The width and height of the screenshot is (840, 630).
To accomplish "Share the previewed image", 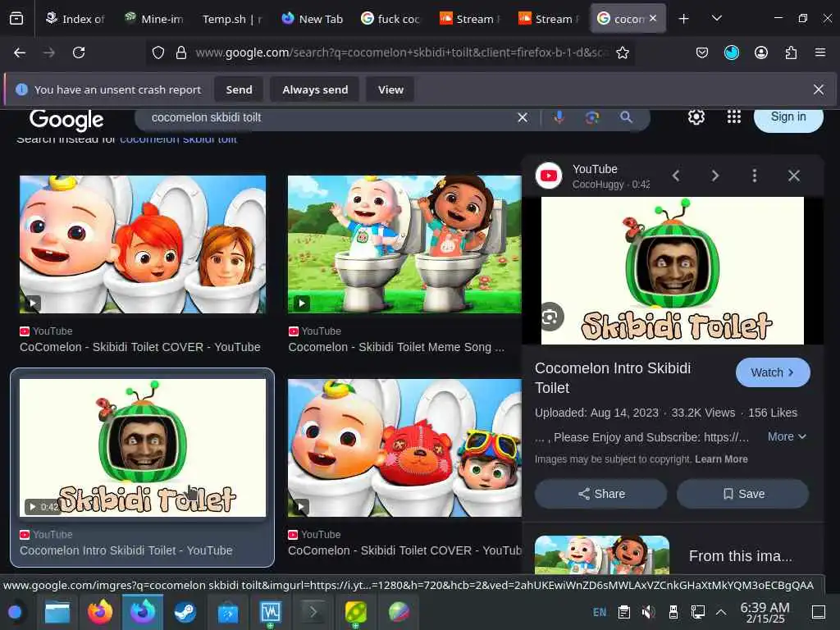I will tap(600, 493).
